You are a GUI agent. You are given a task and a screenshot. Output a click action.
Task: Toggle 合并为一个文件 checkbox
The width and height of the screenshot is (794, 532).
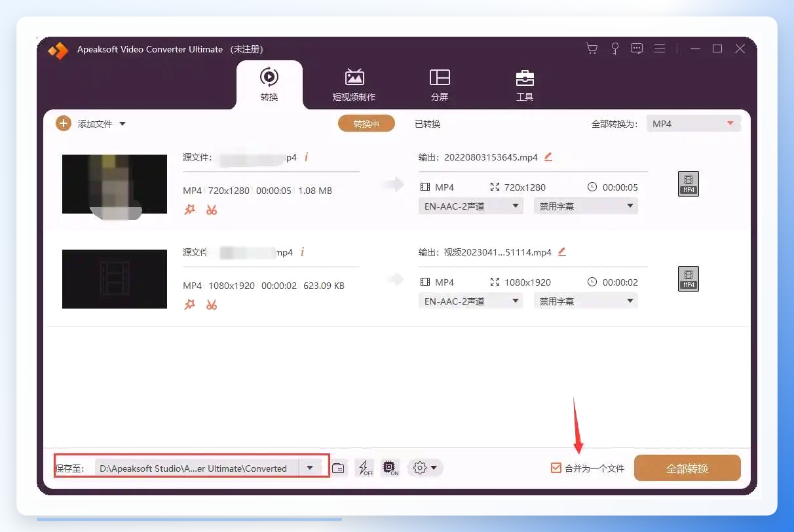pyautogui.click(x=556, y=468)
